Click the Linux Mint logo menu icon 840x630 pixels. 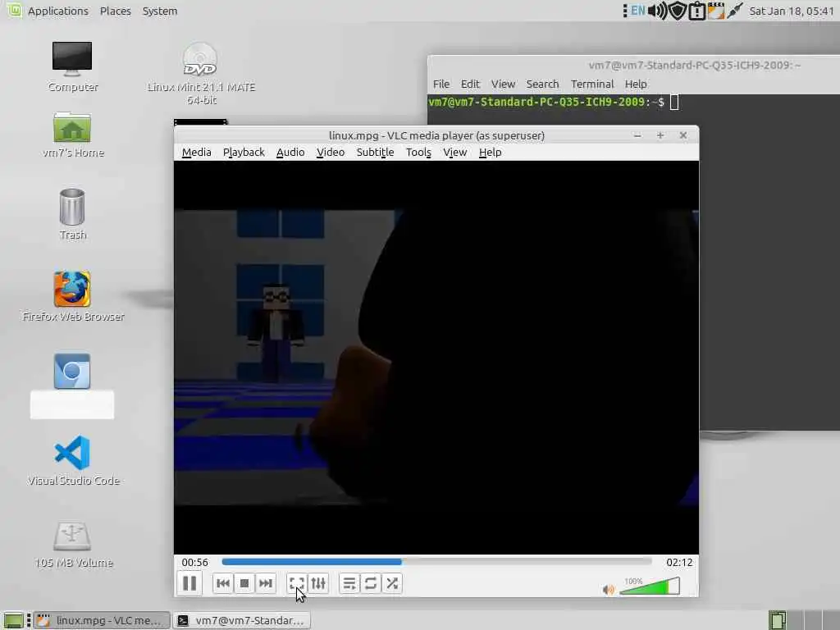pos(14,10)
